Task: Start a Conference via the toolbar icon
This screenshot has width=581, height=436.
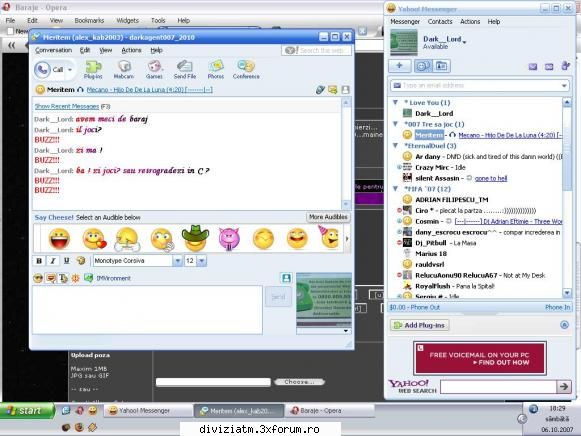Action: (246, 69)
